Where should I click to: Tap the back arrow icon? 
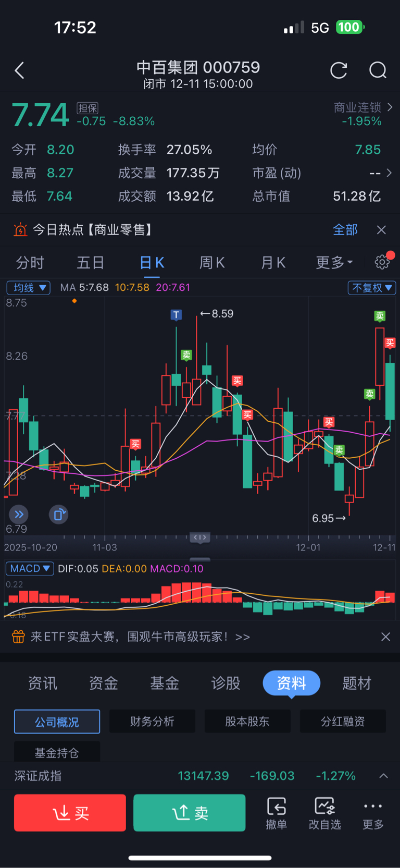[x=19, y=70]
